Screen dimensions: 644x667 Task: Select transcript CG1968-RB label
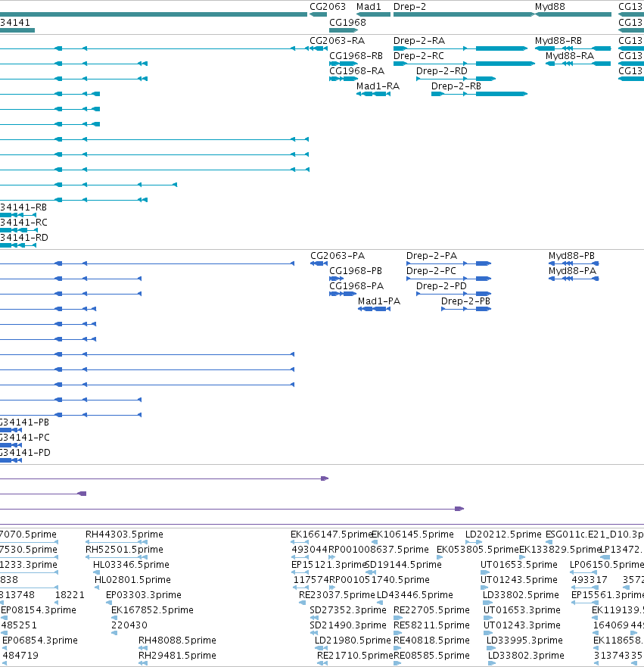356,56
